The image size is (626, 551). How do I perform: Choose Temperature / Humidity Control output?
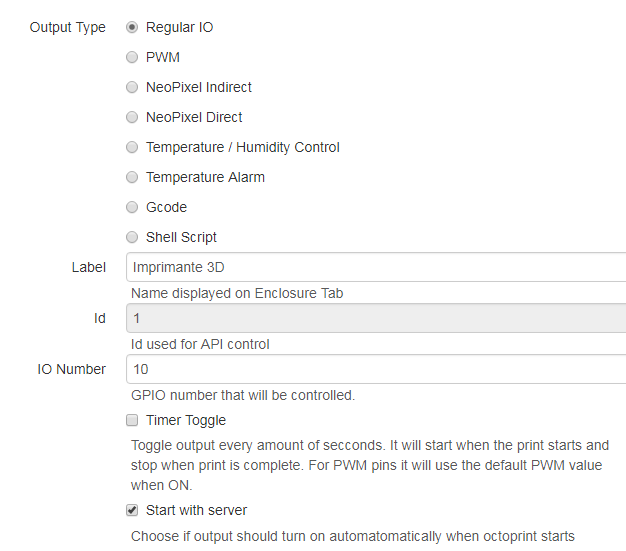[132, 147]
